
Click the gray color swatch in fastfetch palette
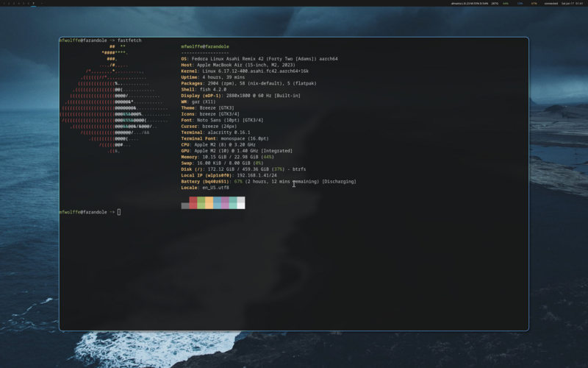pyautogui.click(x=185, y=206)
